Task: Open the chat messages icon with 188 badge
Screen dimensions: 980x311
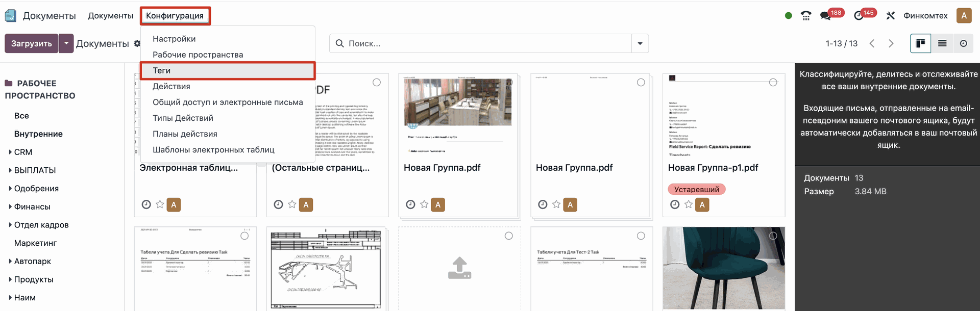Action: point(825,16)
